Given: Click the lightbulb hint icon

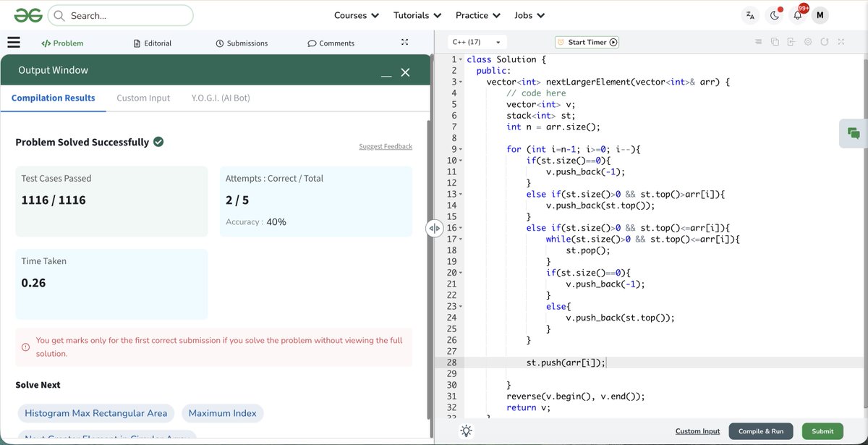Looking at the screenshot, I should tap(467, 431).
